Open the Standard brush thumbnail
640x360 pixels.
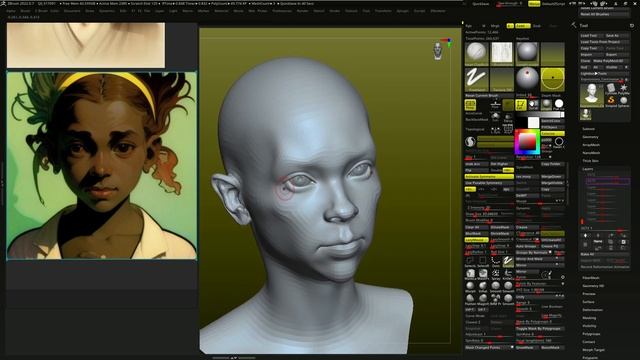[x=476, y=53]
